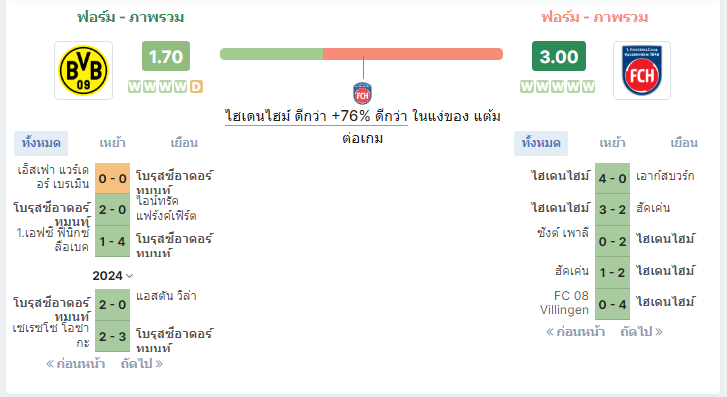Go to ก่อนหน้า page under Heidenheim matches
This screenshot has width=727, height=397.
pyautogui.click(x=575, y=332)
